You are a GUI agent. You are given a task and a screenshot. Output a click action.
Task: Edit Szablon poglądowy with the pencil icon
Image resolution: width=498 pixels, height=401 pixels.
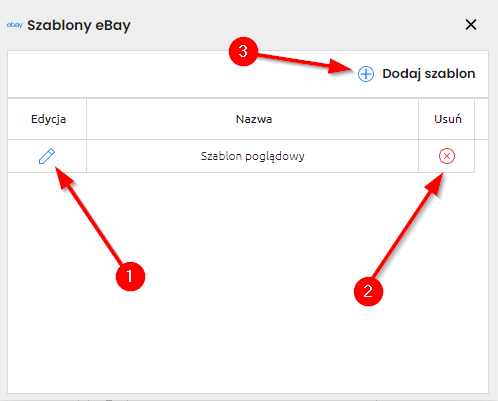[x=47, y=156]
